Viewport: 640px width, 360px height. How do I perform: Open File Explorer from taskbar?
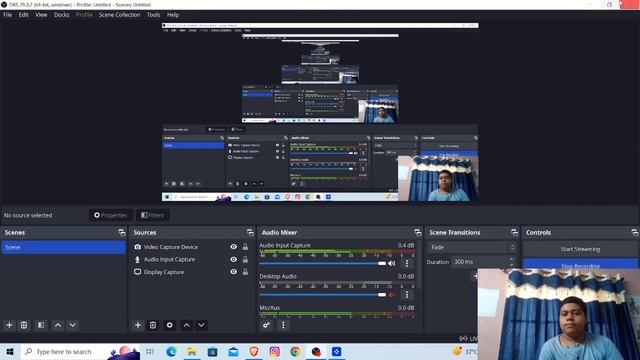[x=191, y=351]
